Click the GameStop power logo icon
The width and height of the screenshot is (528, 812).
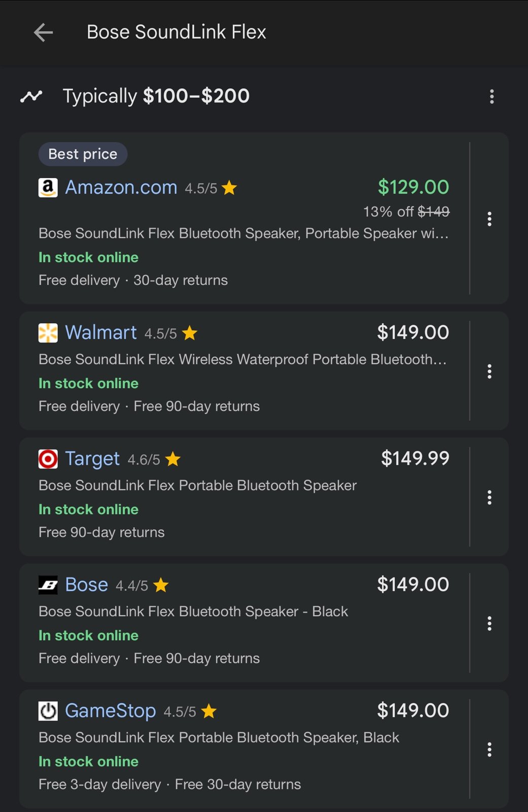click(48, 711)
